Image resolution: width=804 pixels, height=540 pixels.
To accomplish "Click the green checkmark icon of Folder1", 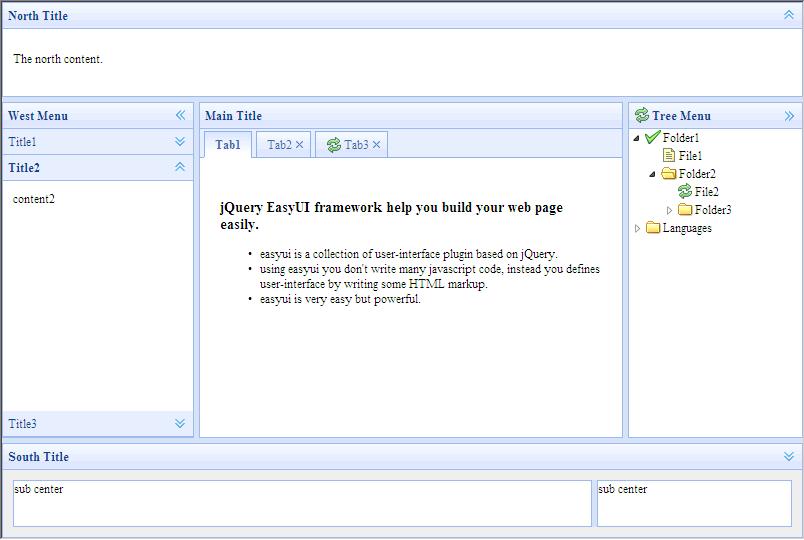I will coord(652,137).
